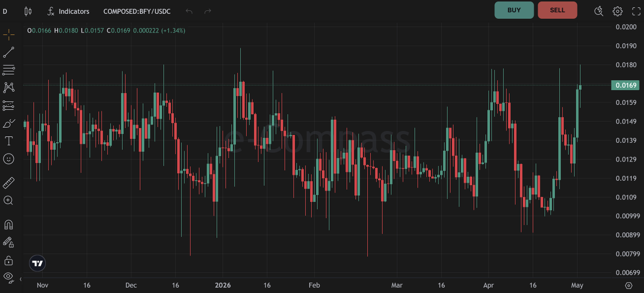Click the 2026 label on time axis
Screen dimensions: 644x293
[x=222, y=285]
